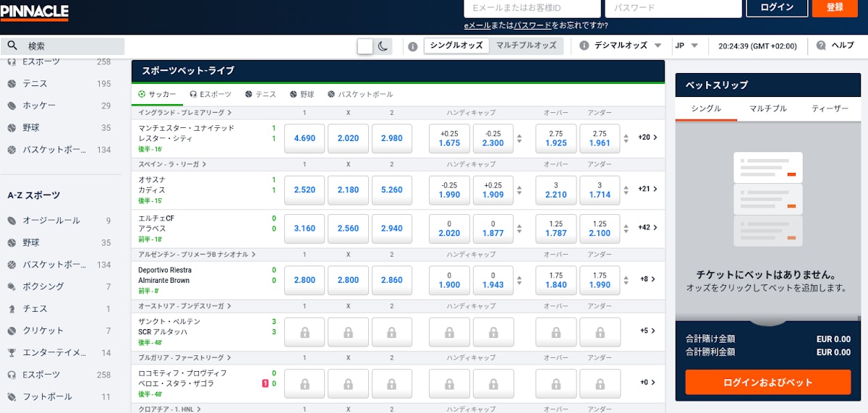
Task: Click the Eメールまたはお客様ID input field
Action: click(x=532, y=8)
